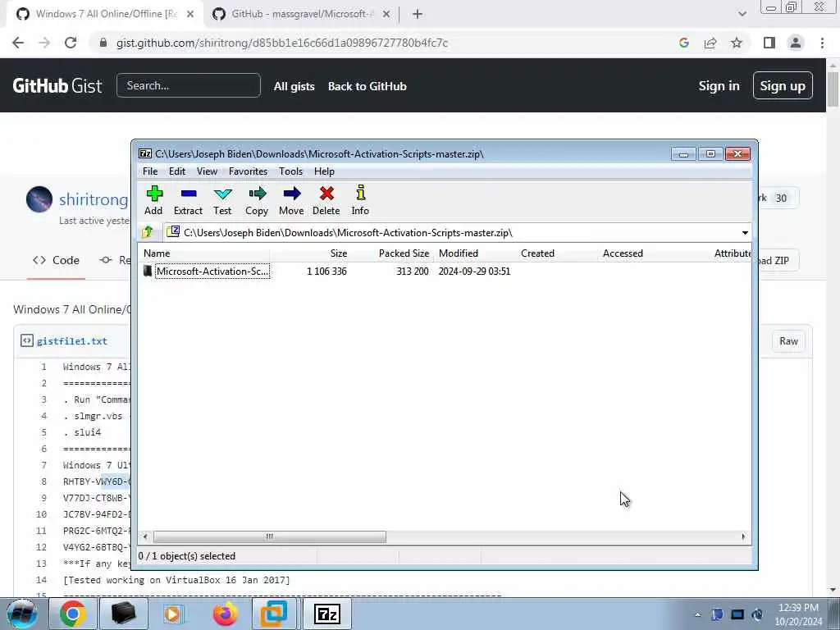
Task: Click the 7-Zip horizontal scrollbar thumb
Action: (x=269, y=536)
